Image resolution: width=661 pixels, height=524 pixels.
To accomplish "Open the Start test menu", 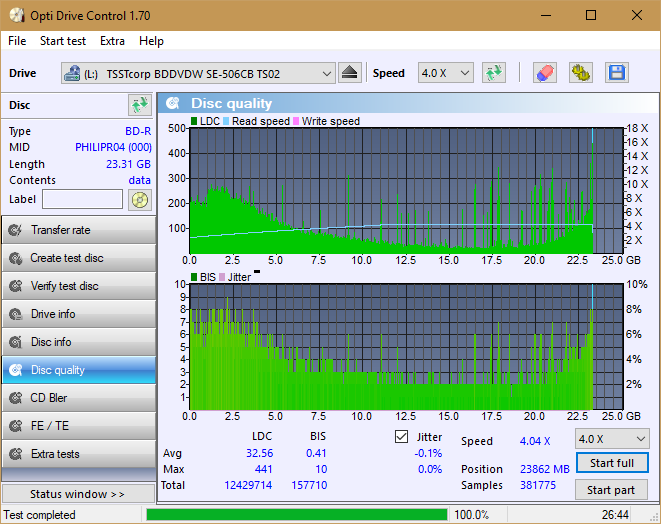I will click(63, 41).
